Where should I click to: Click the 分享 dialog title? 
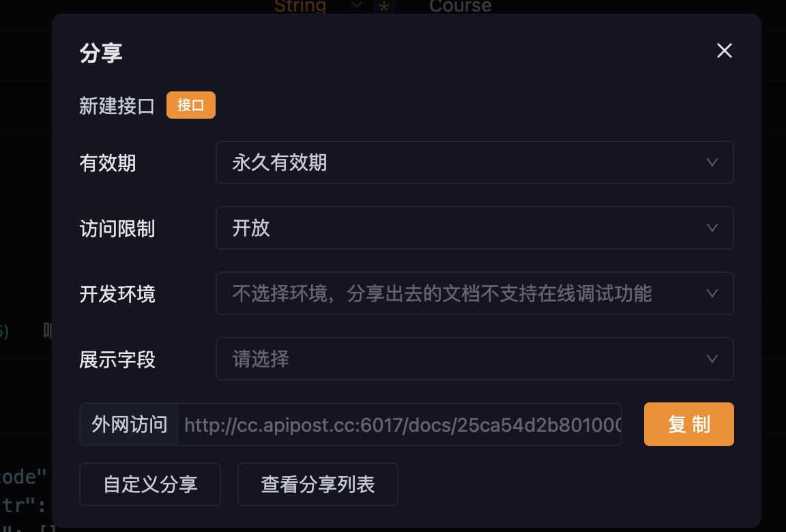101,53
